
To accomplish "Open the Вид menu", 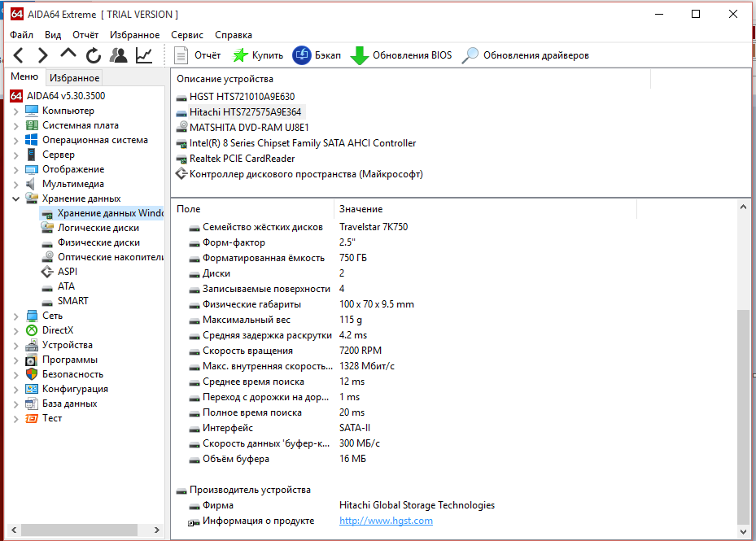I will tap(53, 35).
